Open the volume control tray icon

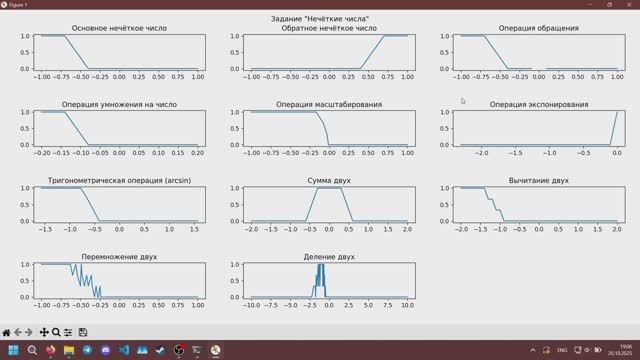coord(587,350)
